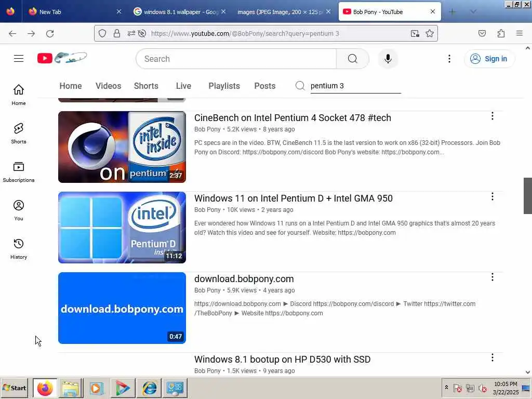The image size is (532, 399).
Task: Activate voice search microphone
Action: click(388, 59)
